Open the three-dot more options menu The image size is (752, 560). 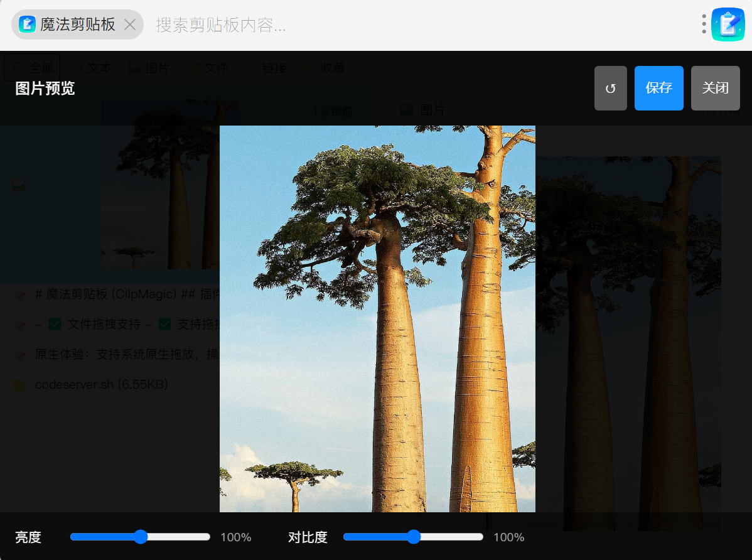tap(704, 24)
